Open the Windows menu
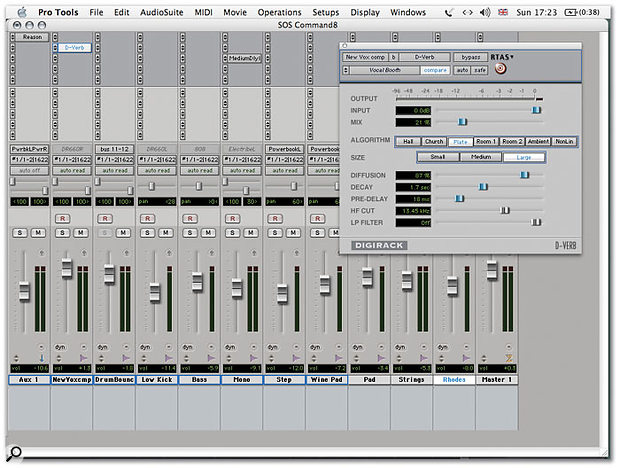Viewport: 620px width, 468px height. point(408,13)
